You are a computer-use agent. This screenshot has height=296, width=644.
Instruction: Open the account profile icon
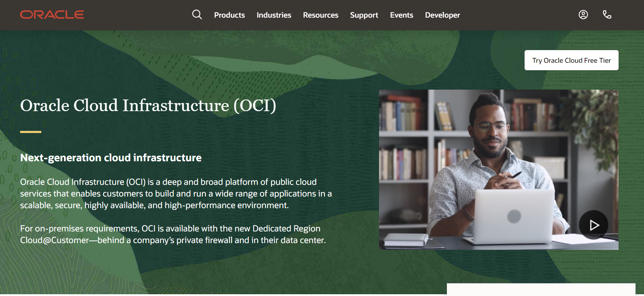583,14
